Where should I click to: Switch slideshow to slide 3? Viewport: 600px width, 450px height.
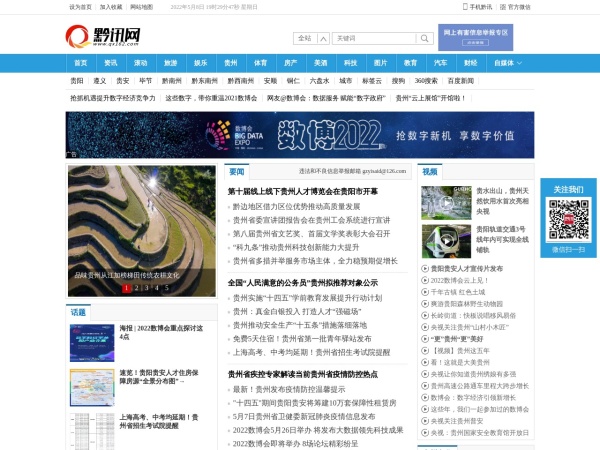[x=147, y=288]
